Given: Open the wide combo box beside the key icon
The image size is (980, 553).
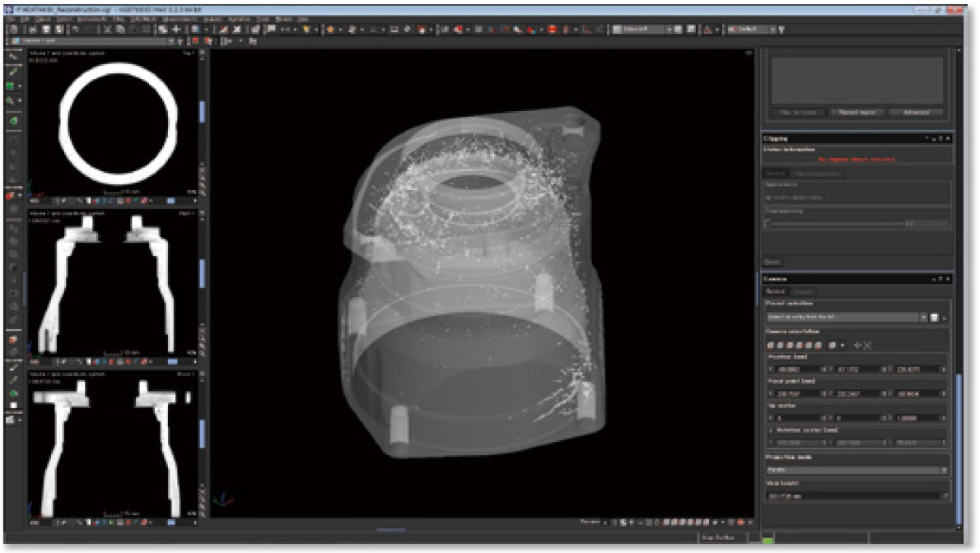Looking at the screenshot, I should pos(752,30).
